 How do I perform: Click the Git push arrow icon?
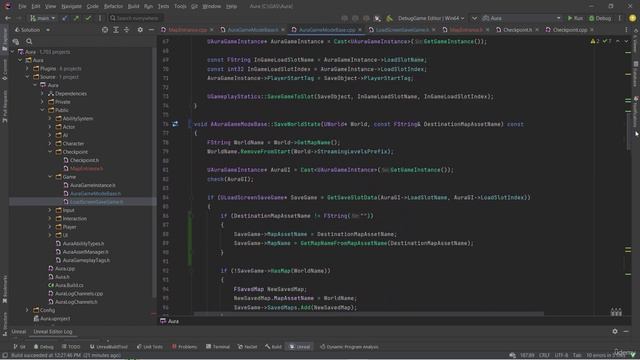(x=76, y=18)
